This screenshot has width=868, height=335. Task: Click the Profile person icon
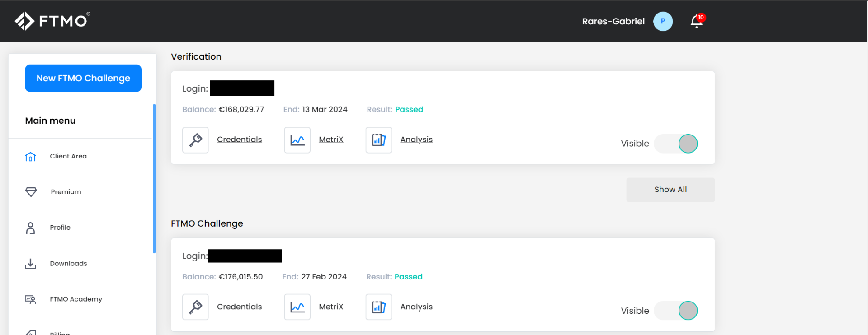(x=30, y=228)
